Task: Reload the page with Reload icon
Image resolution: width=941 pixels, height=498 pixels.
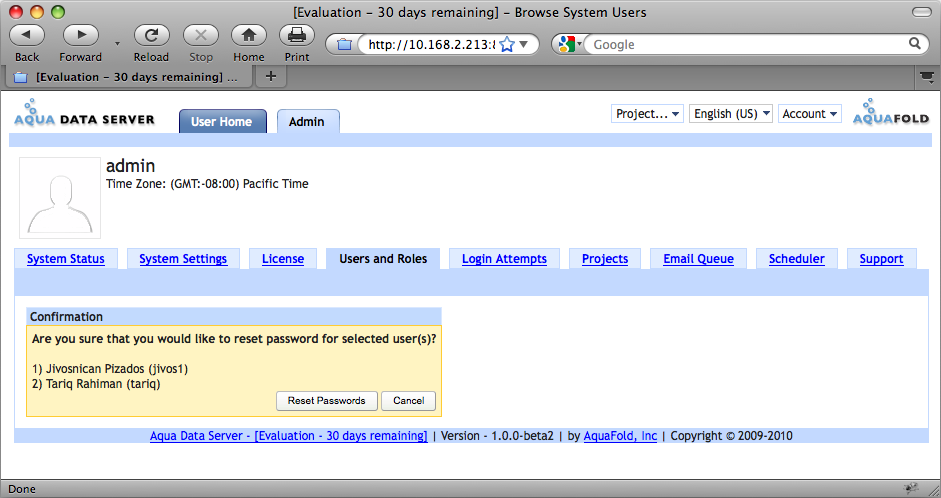Action: tap(151, 35)
